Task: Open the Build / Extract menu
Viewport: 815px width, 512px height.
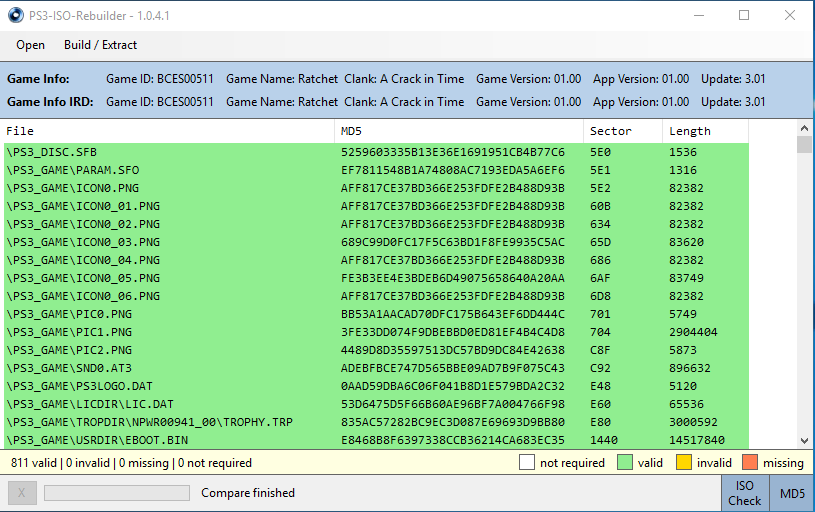Action: (100, 45)
